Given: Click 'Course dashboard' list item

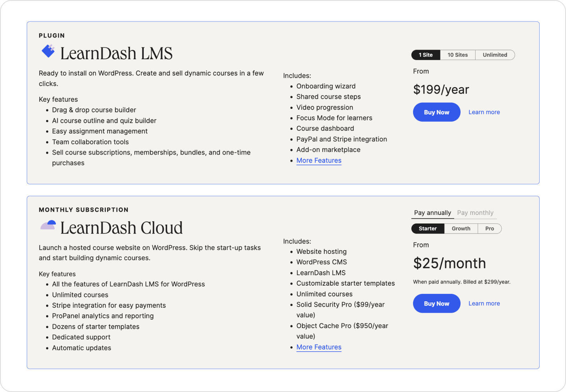Looking at the screenshot, I should pyautogui.click(x=325, y=129).
